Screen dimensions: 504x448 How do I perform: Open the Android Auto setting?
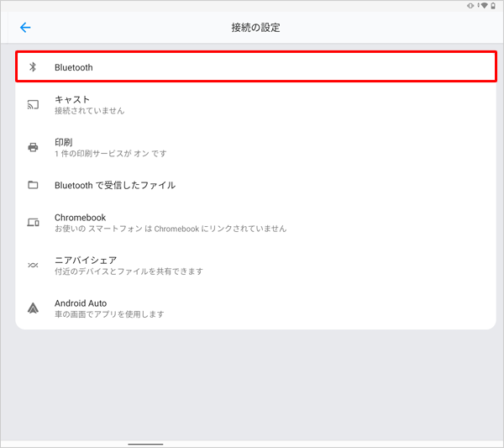pos(256,308)
